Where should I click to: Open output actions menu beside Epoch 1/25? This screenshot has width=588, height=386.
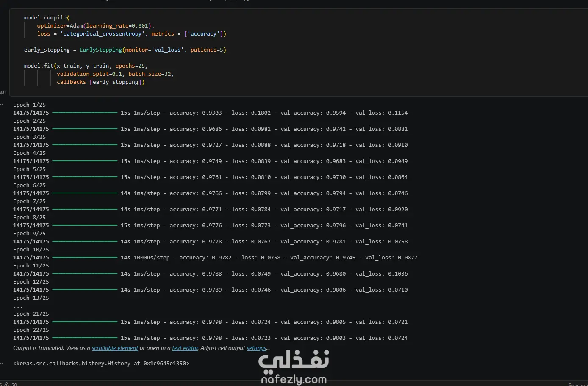point(2,105)
